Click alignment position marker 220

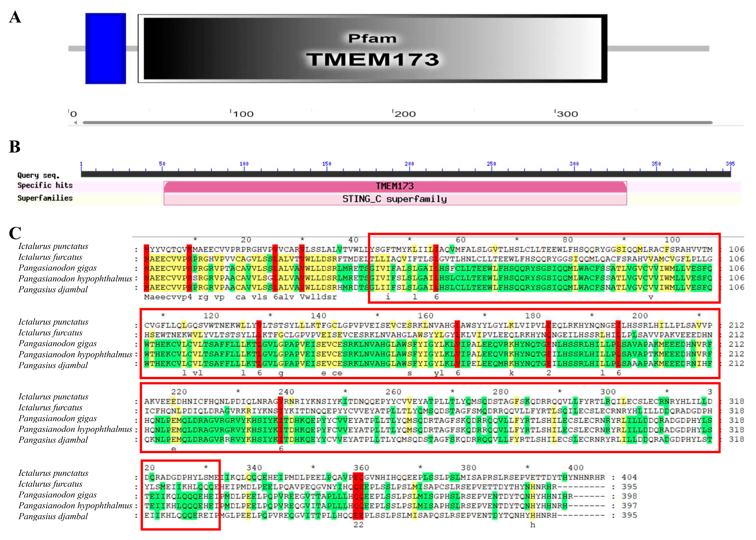tap(179, 392)
